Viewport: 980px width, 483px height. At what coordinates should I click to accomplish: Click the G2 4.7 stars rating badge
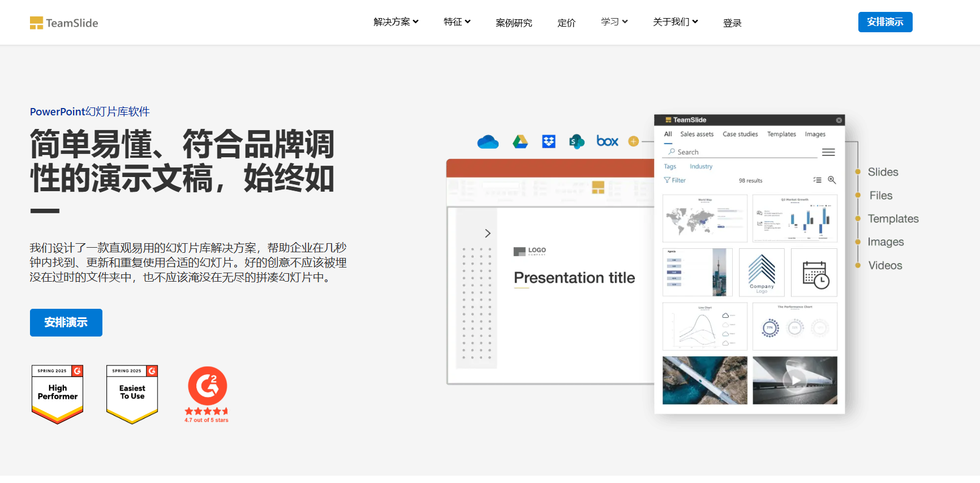point(207,394)
